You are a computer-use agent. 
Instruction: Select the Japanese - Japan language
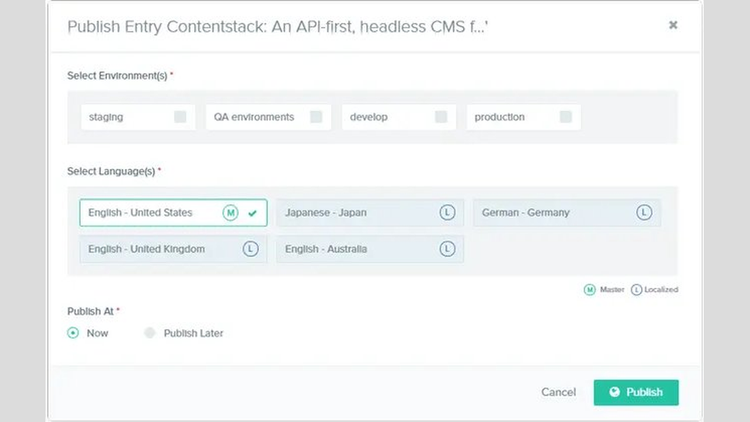pyautogui.click(x=370, y=212)
